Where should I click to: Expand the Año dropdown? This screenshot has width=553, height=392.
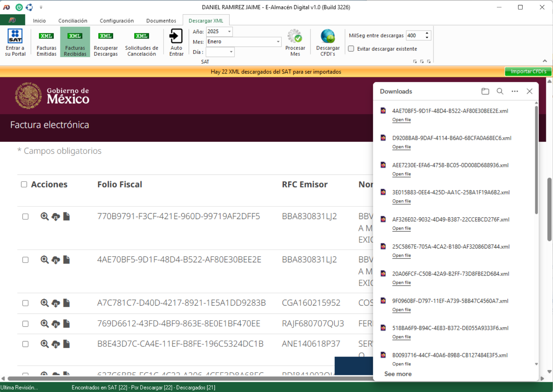pos(229,32)
